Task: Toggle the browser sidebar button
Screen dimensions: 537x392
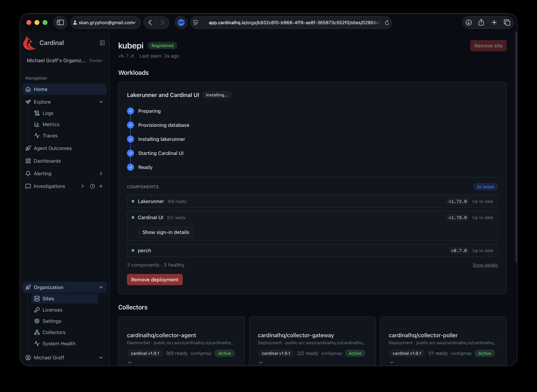Action: [x=60, y=22]
